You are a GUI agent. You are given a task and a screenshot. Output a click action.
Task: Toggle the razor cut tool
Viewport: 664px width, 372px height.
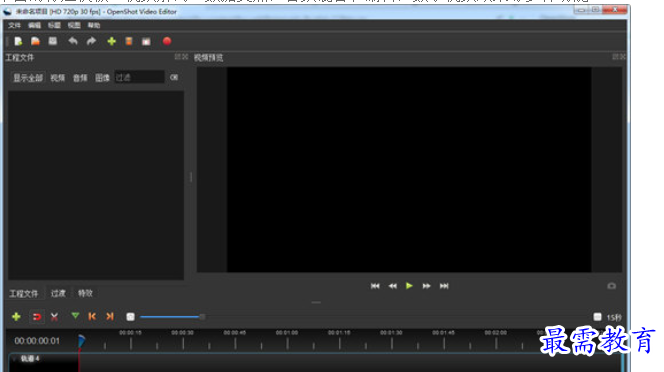pos(54,316)
